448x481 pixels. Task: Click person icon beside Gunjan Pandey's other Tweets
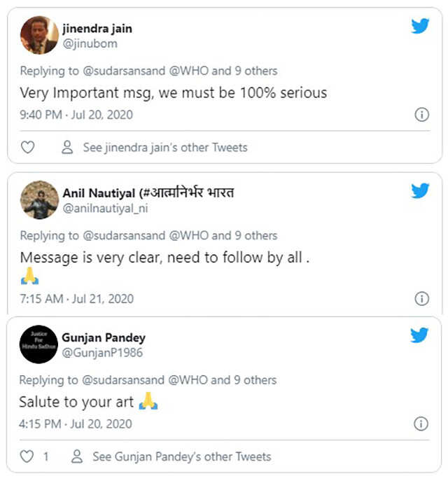pos(77,456)
